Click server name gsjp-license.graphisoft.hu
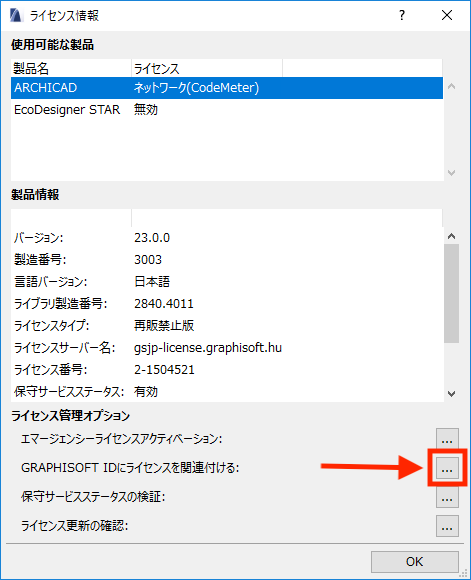This screenshot has height=580, width=471. (208, 348)
